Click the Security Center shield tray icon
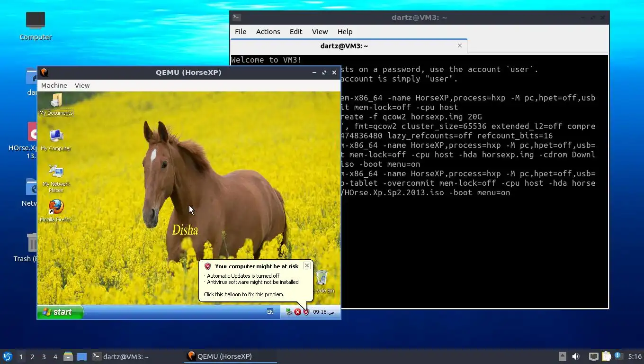The width and height of the screenshot is (644, 364). coord(306,312)
